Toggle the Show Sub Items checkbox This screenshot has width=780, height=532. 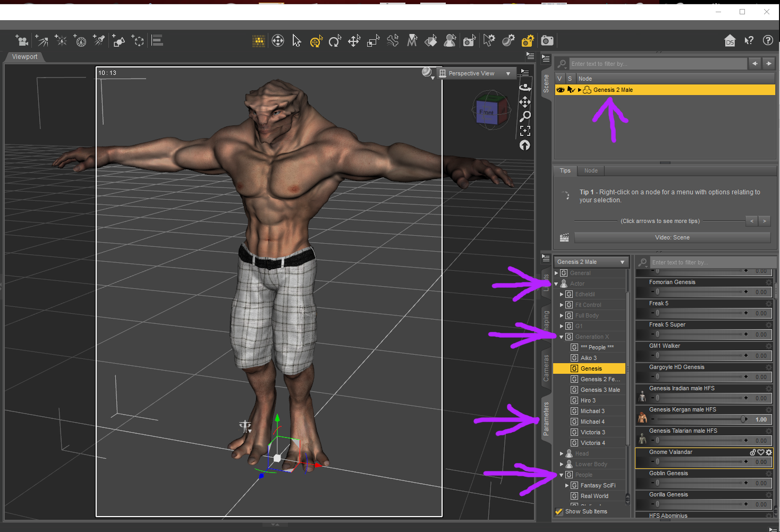[x=559, y=512]
